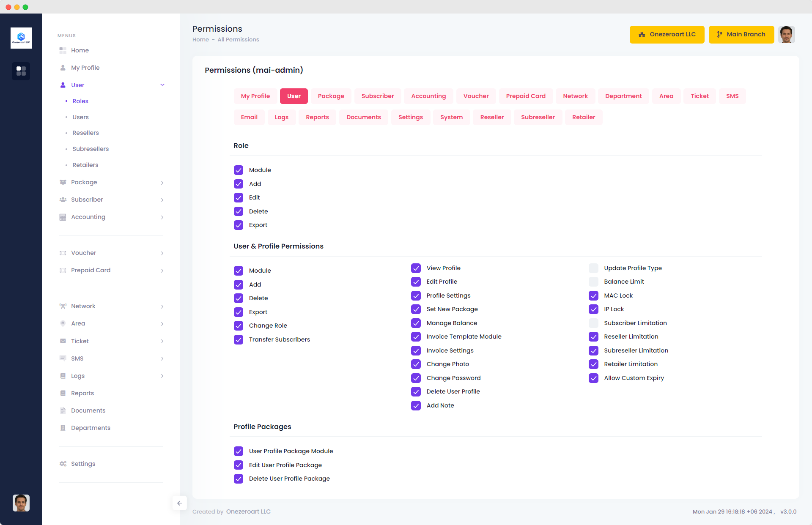The height and width of the screenshot is (525, 812).
Task: Expand the Package menu chevron
Action: [x=162, y=183]
